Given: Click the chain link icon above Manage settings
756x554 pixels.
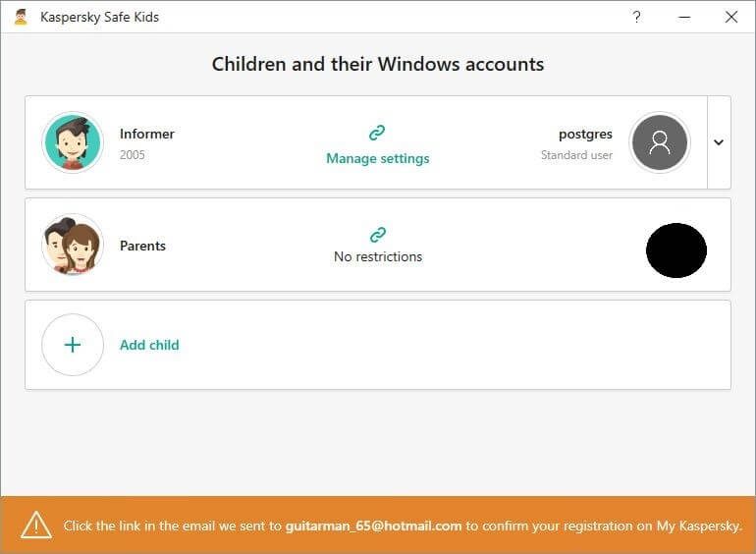Looking at the screenshot, I should 377,133.
